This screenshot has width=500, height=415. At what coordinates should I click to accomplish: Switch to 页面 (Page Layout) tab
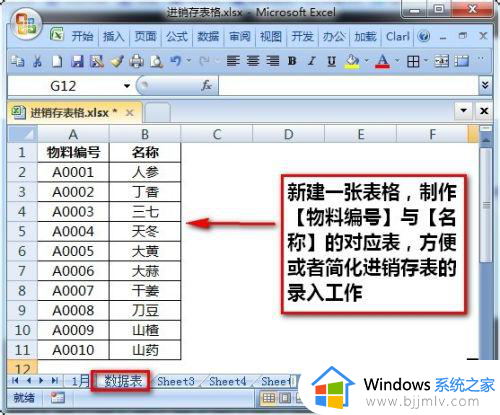click(145, 36)
